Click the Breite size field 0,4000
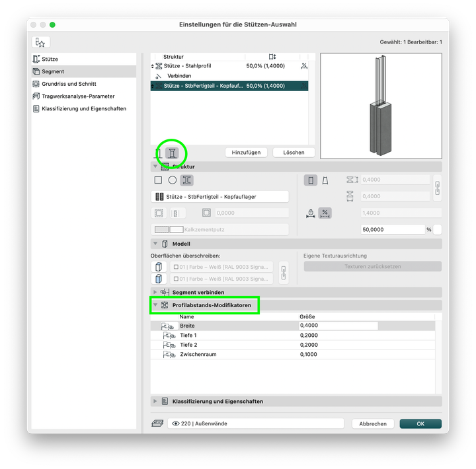The width and height of the screenshot is (476, 469). pyautogui.click(x=338, y=326)
